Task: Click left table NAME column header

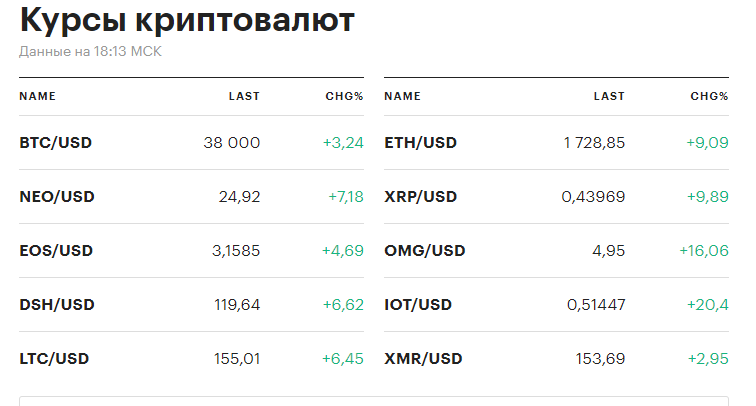Action: 37,97
